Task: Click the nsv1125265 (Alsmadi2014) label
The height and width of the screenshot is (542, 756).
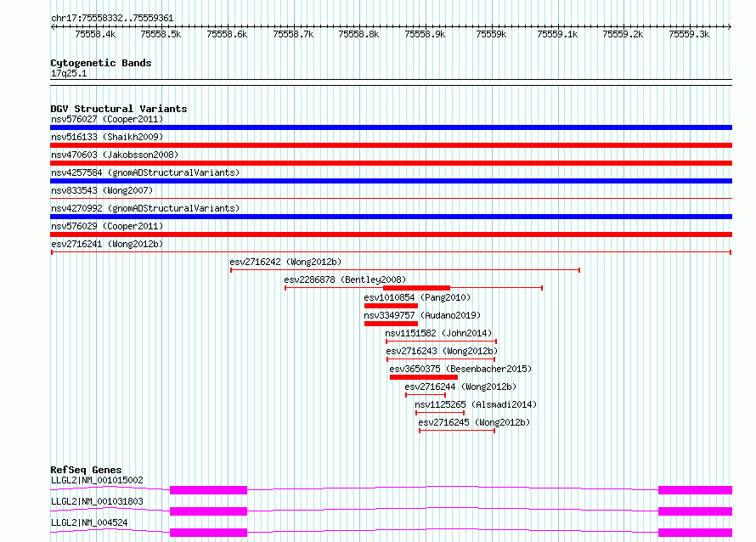Action: tap(476, 404)
